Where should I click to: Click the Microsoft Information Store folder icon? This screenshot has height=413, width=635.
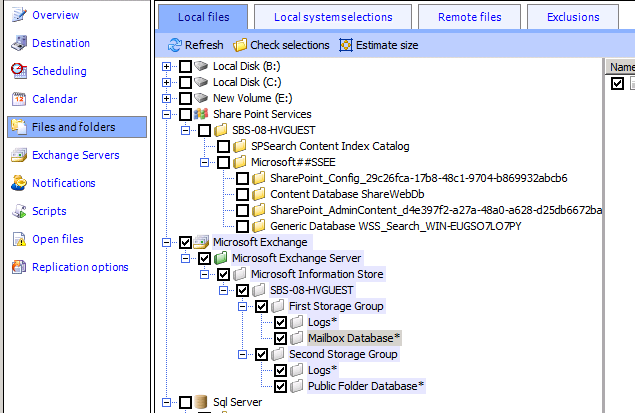240,274
